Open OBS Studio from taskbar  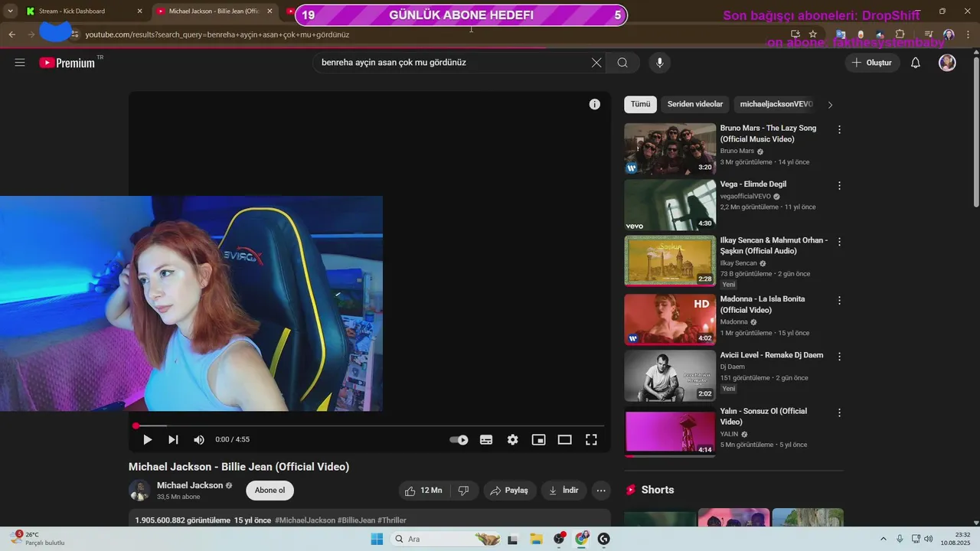[559, 539]
